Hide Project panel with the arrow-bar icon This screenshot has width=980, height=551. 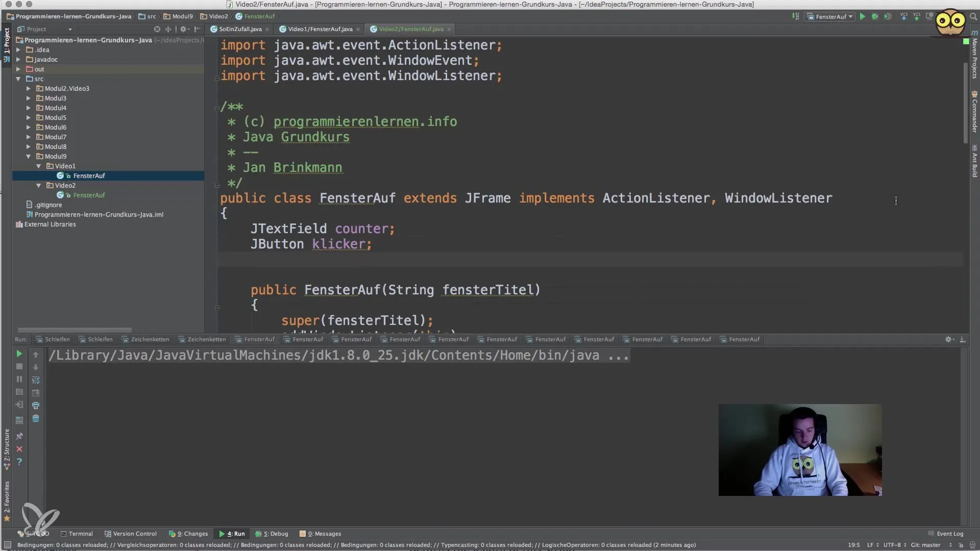pos(198,29)
